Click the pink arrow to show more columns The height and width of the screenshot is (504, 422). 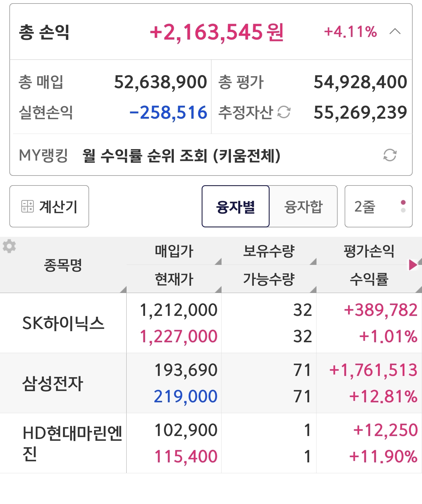pyautogui.click(x=413, y=265)
